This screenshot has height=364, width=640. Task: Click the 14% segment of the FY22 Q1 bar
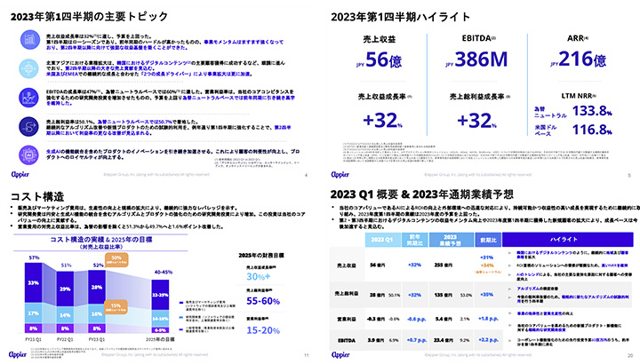65,315
